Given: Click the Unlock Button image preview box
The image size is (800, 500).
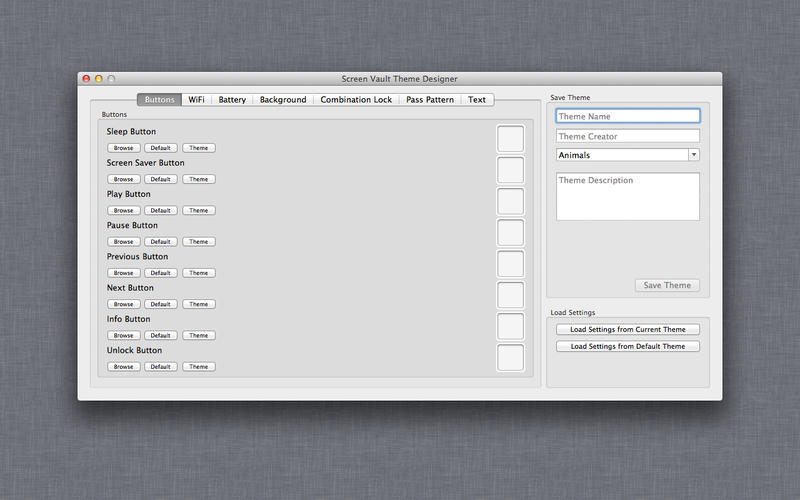Looking at the screenshot, I should point(510,358).
